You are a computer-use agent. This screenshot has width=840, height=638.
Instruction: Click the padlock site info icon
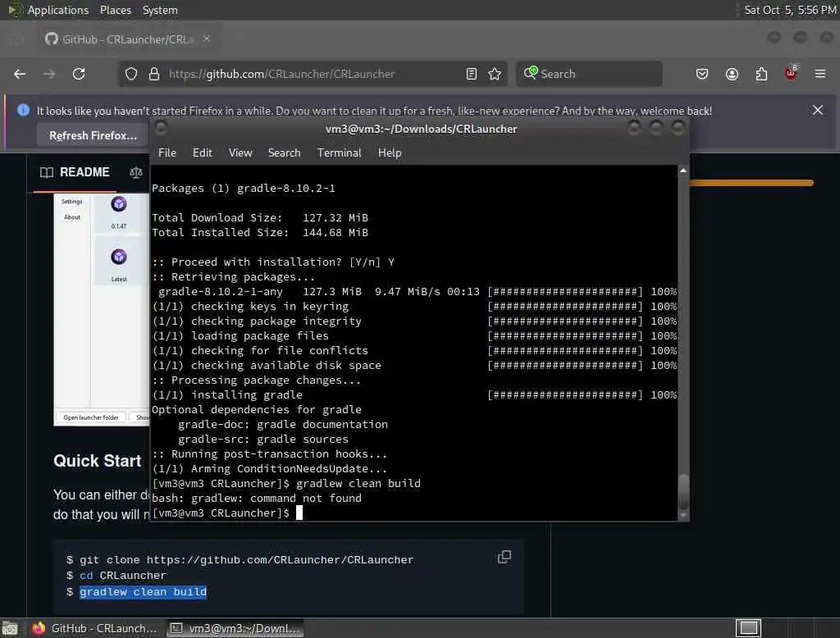coord(154,74)
